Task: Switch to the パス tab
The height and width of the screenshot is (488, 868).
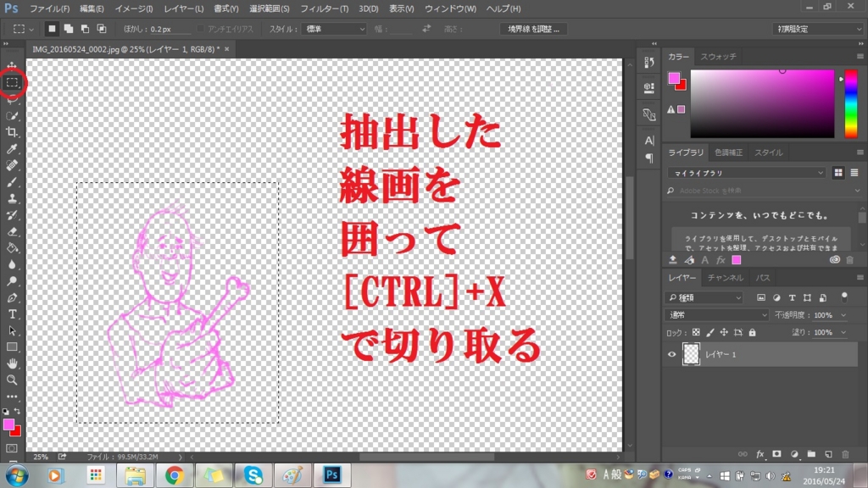Action: [763, 278]
